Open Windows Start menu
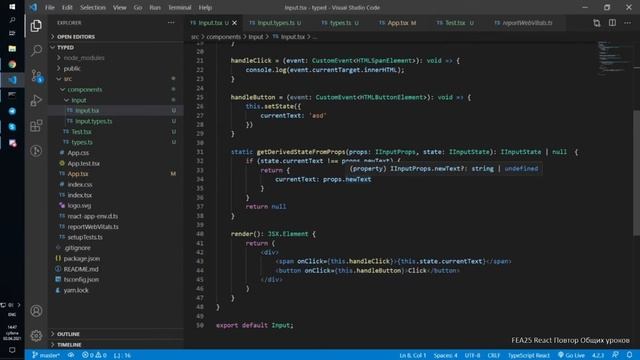Viewport: 640px width, 360px height. 12,7
